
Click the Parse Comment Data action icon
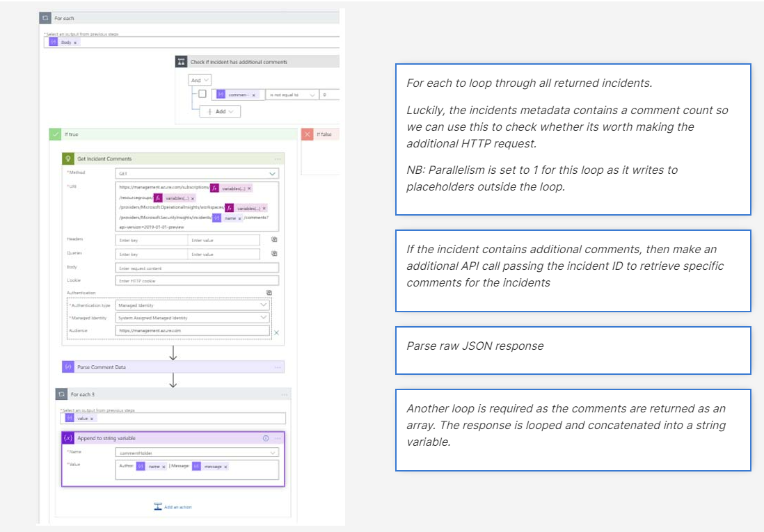[x=67, y=366]
